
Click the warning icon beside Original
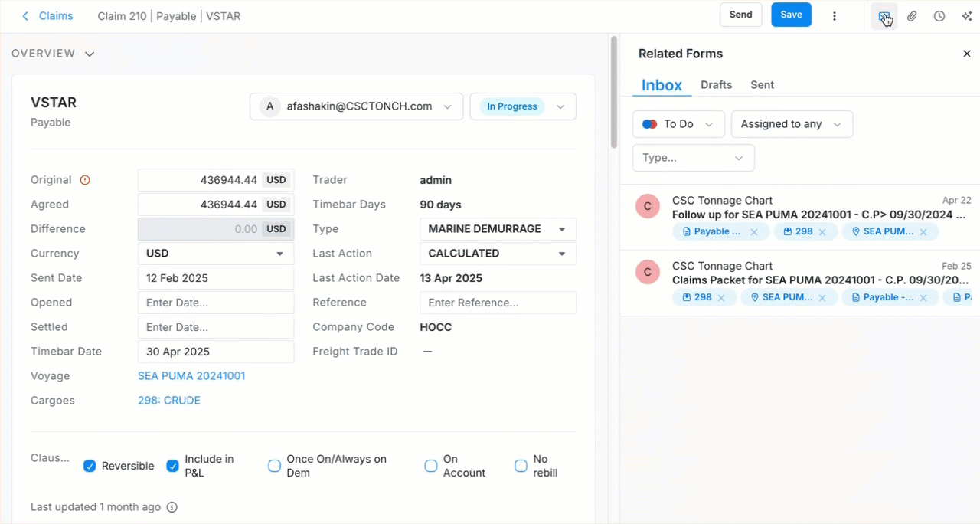85,180
